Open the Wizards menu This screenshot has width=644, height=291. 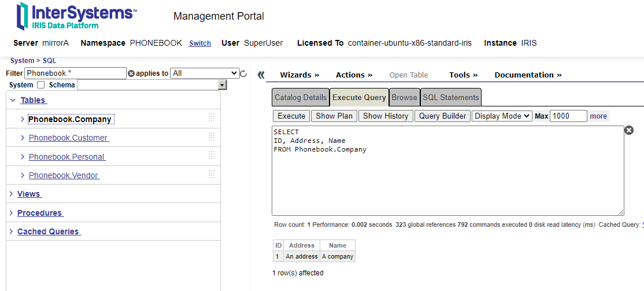tap(299, 75)
